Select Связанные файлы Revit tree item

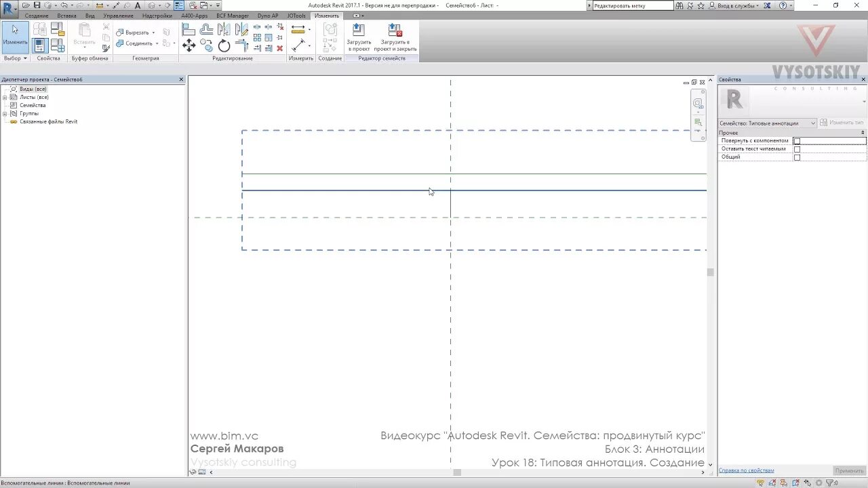click(48, 122)
